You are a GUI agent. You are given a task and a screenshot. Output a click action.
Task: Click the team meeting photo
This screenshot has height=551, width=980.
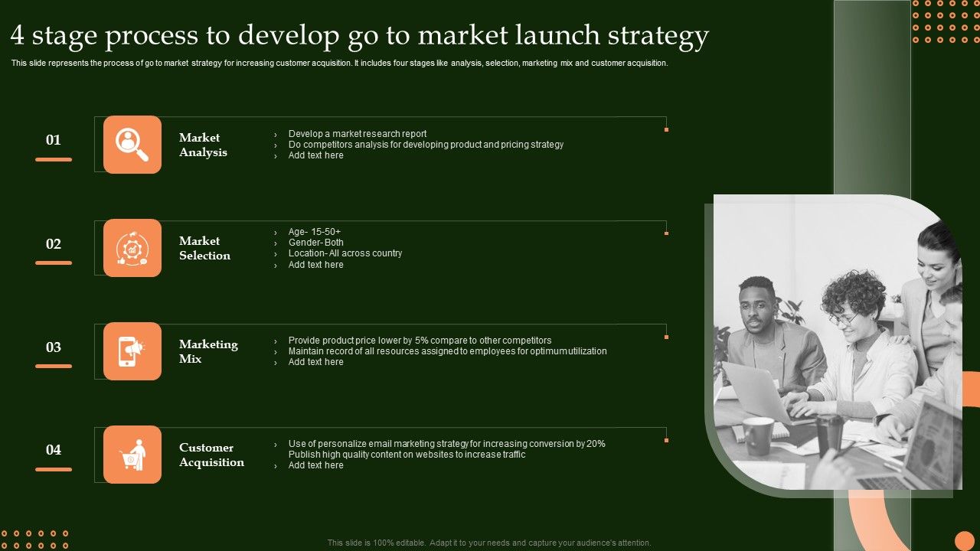(x=838, y=342)
